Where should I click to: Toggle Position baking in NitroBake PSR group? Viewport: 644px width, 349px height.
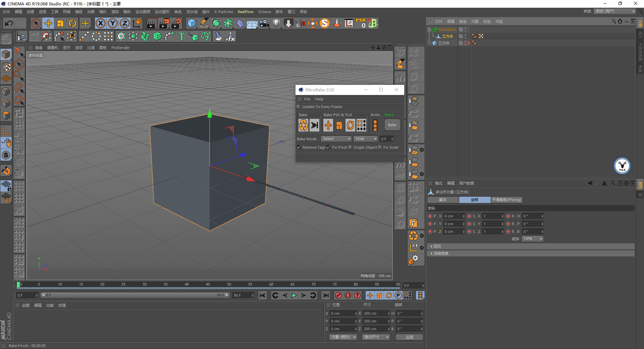point(328,125)
